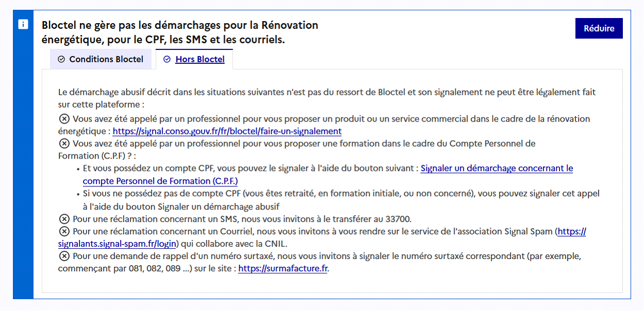Click the info icon in the blue sidebar
Image resolution: width=644 pixels, height=311 pixels.
[23, 25]
